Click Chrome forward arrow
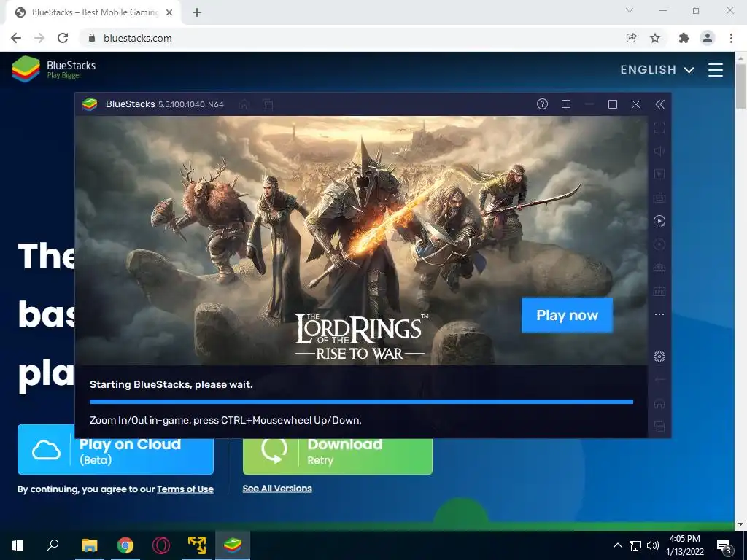747x560 pixels. (39, 38)
